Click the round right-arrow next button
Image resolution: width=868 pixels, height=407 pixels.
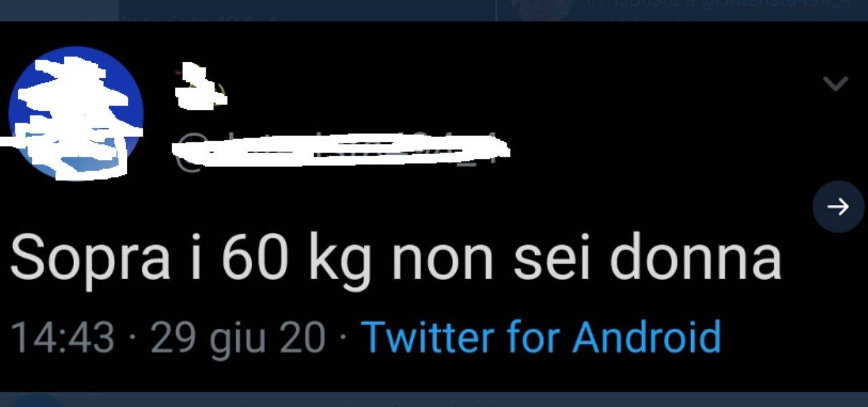(839, 207)
